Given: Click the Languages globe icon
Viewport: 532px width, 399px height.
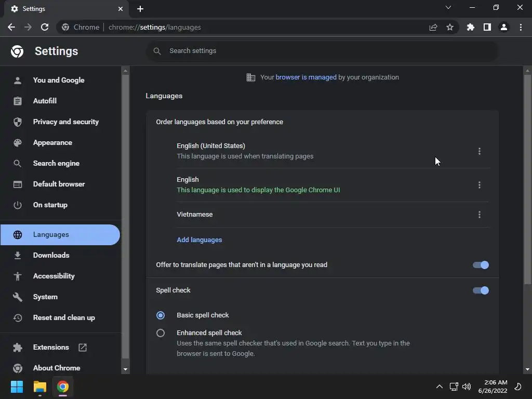Looking at the screenshot, I should [x=18, y=234].
